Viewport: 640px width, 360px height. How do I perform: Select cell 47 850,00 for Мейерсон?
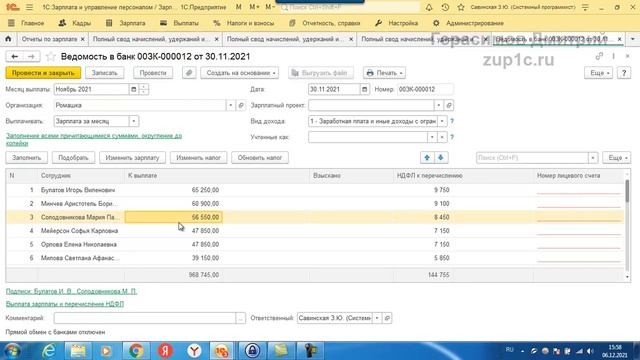[x=174, y=231]
